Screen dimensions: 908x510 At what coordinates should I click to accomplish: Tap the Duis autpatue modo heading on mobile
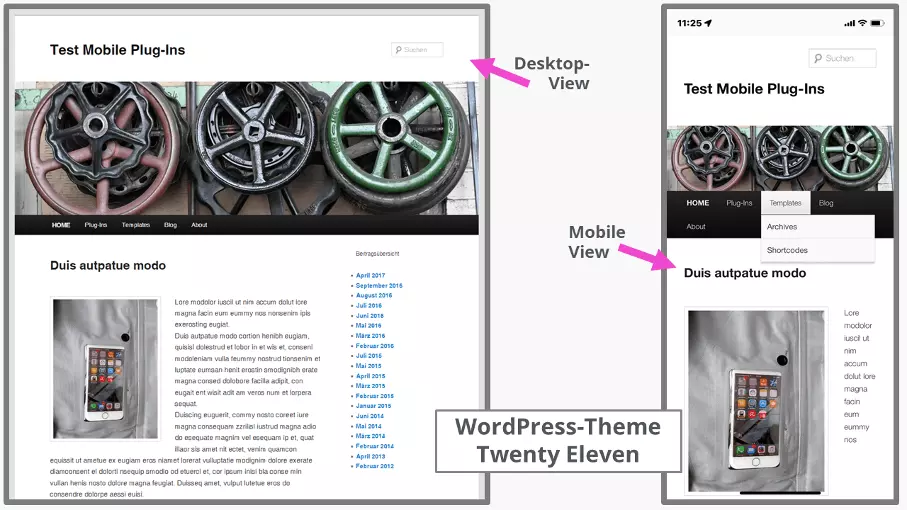[744, 273]
